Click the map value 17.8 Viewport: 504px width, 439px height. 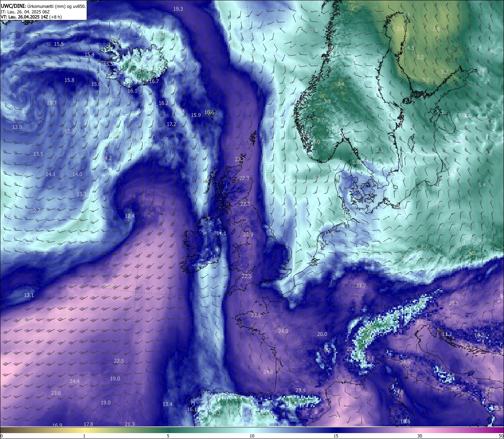[x=88, y=424]
